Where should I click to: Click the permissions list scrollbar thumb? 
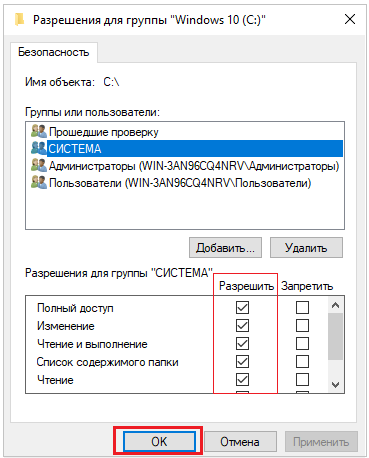click(x=336, y=337)
